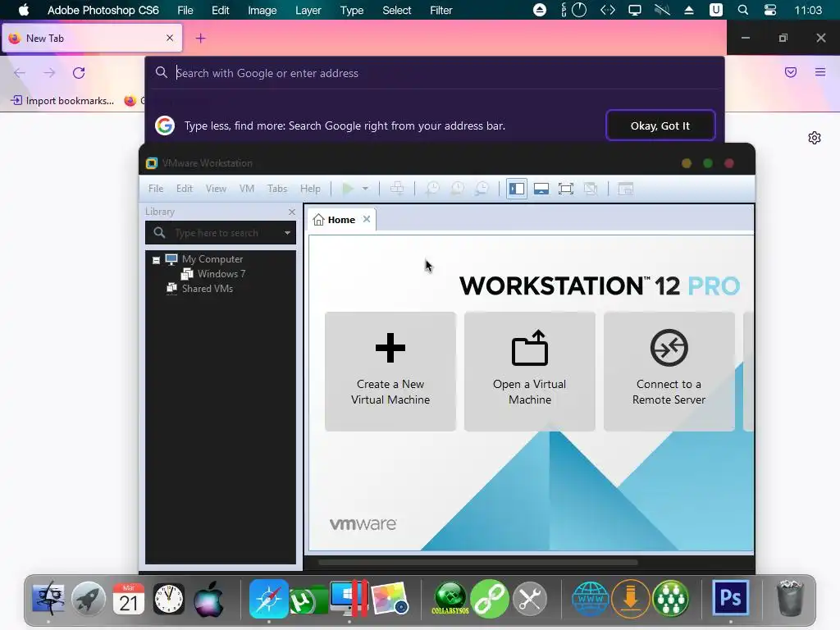This screenshot has height=630, width=840.
Task: Open Finder from the dock
Action: pos(48,598)
